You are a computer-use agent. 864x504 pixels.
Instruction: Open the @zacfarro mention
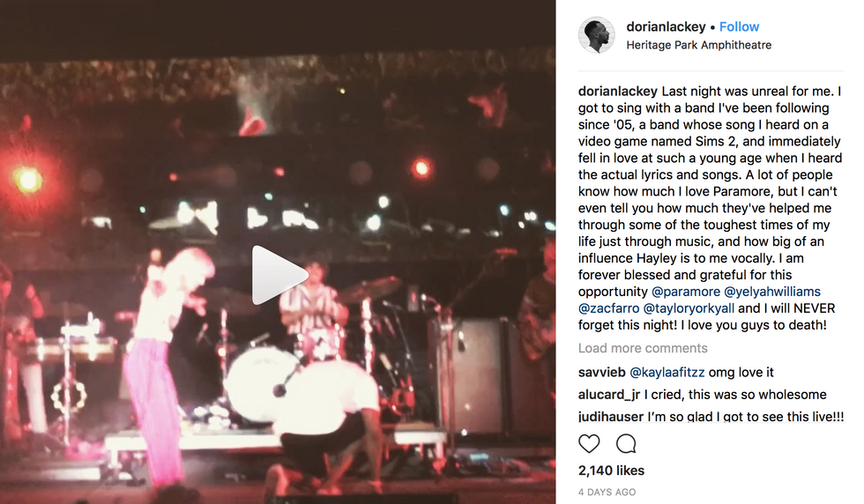(609, 308)
